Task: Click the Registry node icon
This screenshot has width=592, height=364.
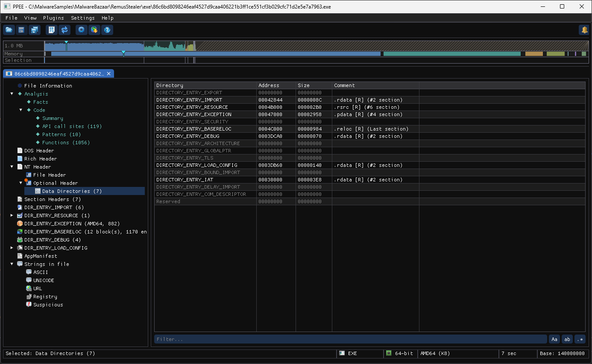Action: coord(29,297)
